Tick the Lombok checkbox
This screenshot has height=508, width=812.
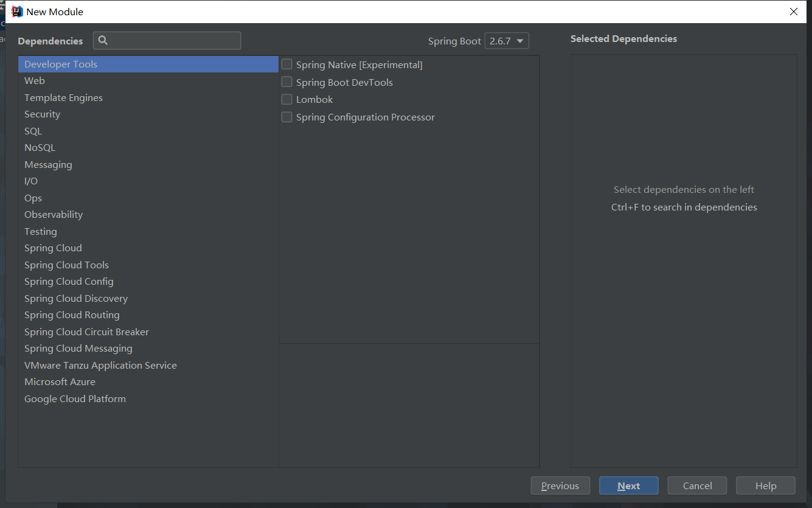tap(286, 99)
